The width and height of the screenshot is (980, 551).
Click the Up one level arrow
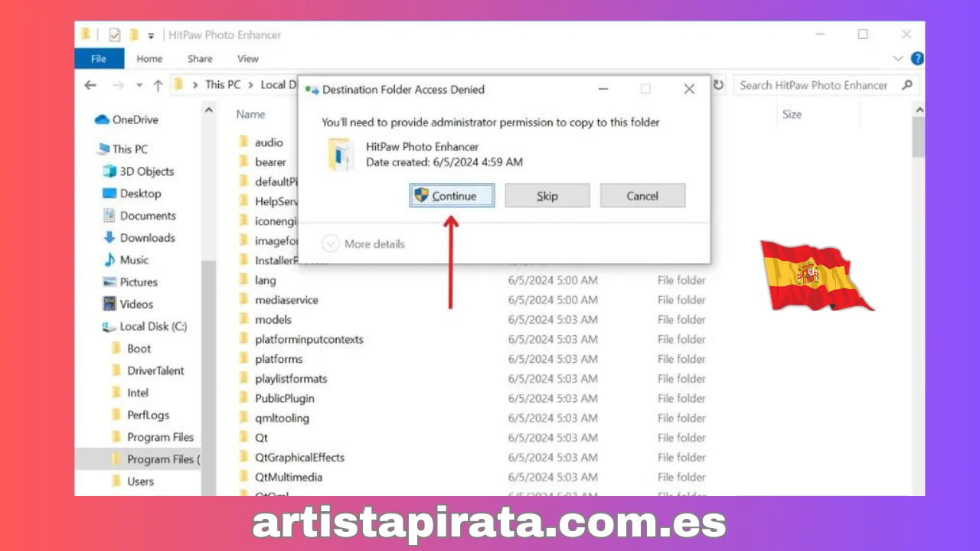(x=158, y=85)
